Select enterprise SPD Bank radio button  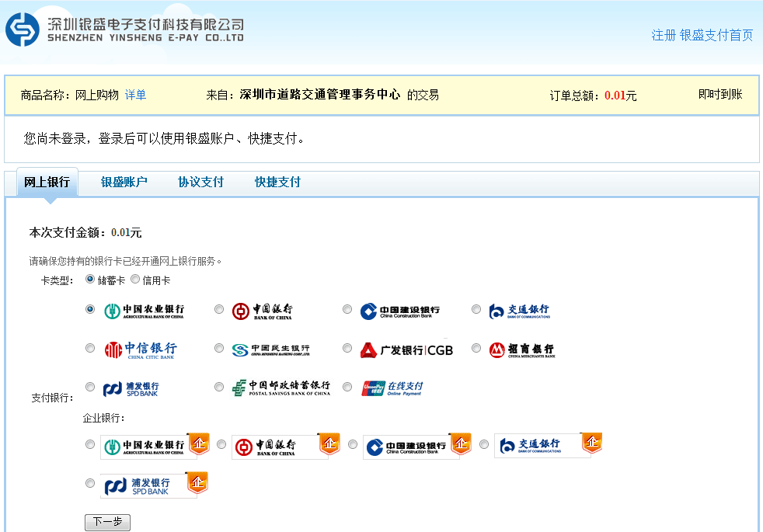90,483
